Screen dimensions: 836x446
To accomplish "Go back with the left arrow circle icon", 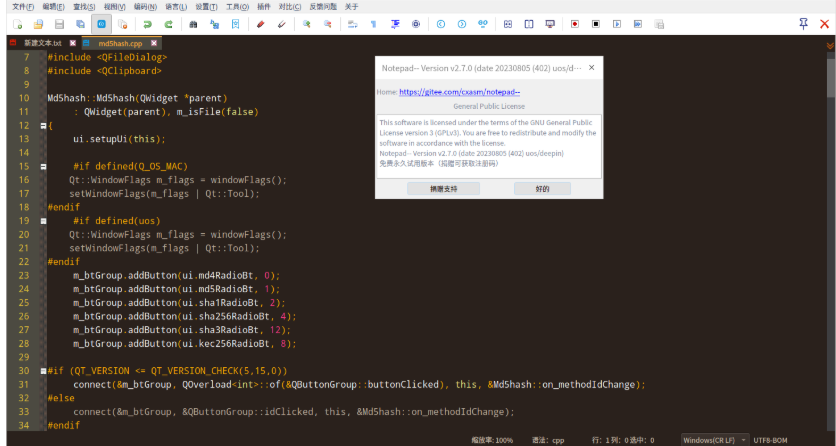I will click(x=441, y=24).
